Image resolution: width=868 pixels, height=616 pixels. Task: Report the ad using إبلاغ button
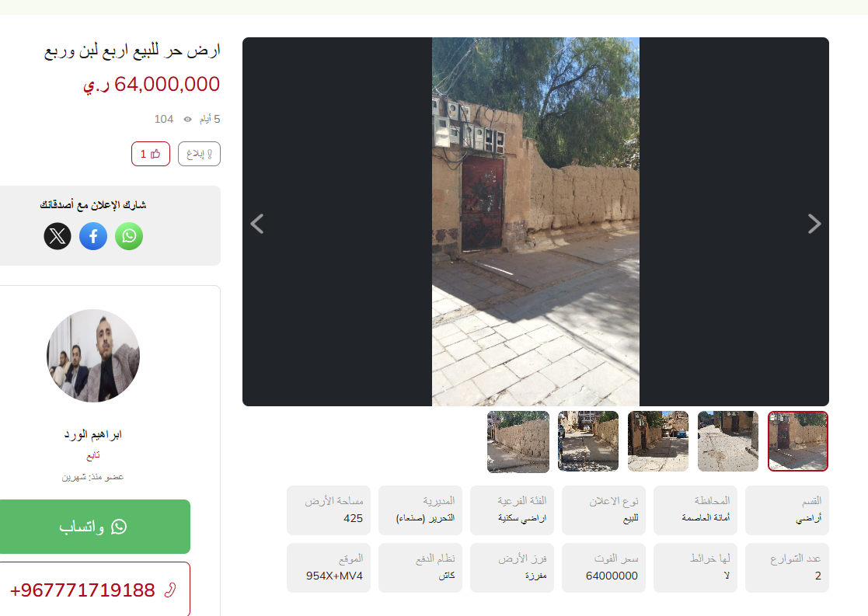[199, 154]
